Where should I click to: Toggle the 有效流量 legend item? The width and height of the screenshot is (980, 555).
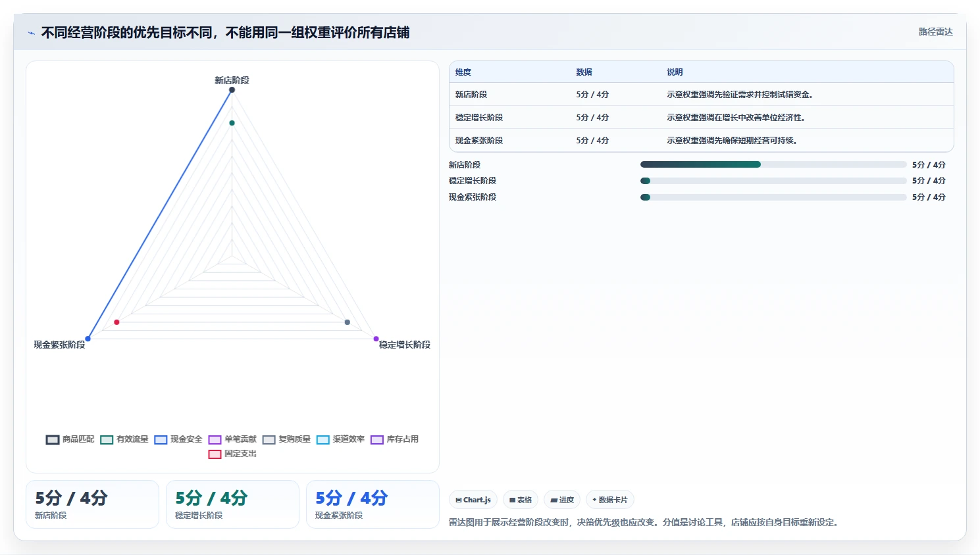coord(124,439)
